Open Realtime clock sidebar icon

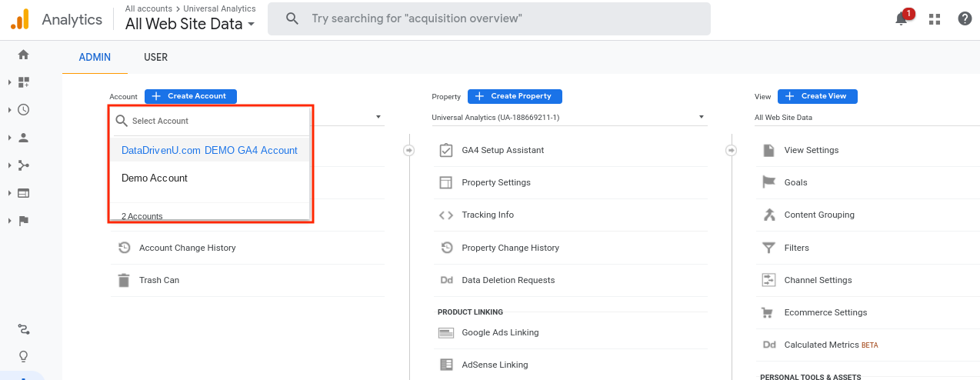click(23, 110)
